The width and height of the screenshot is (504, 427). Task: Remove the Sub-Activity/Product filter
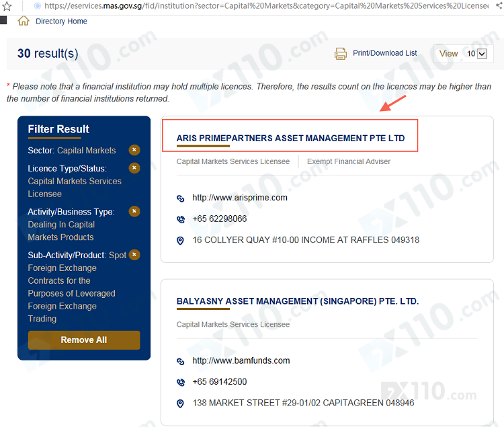tap(134, 255)
